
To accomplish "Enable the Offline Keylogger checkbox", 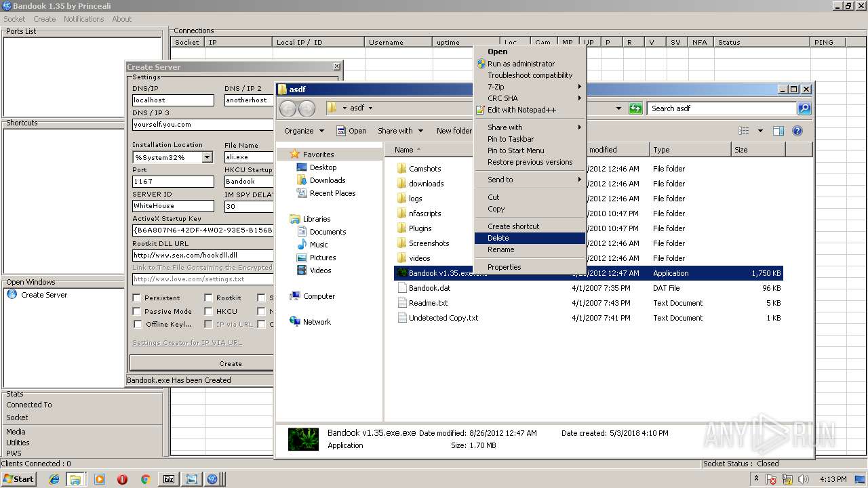I will pyautogui.click(x=137, y=324).
